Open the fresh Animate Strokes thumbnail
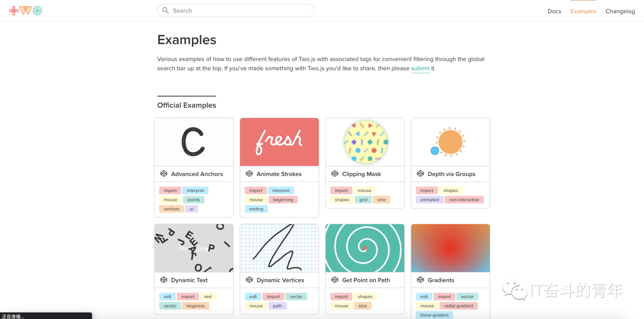The width and height of the screenshot is (644, 319). tap(279, 142)
